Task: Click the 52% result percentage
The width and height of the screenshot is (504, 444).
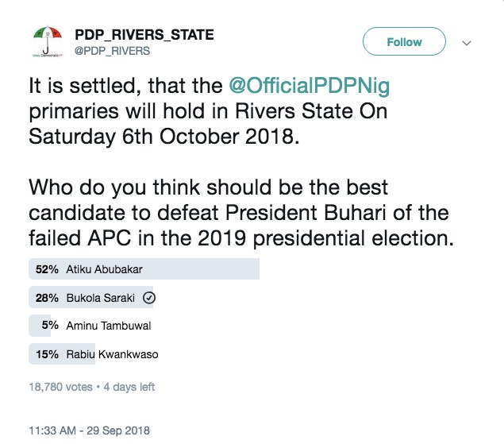Action: (46, 270)
